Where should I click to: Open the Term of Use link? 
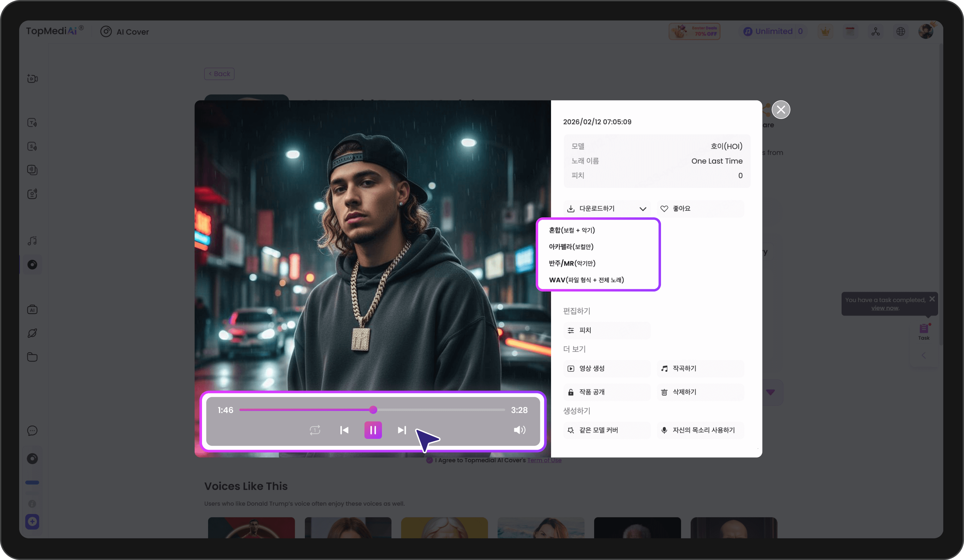click(545, 460)
